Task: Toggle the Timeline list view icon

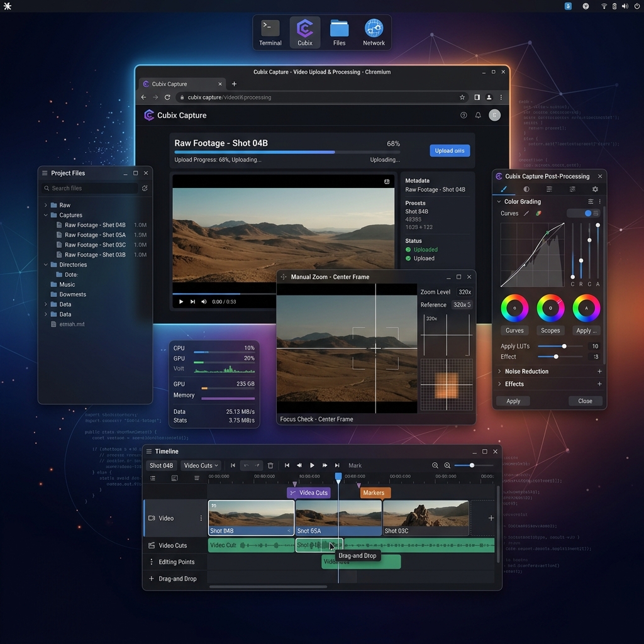Action: coord(153,478)
